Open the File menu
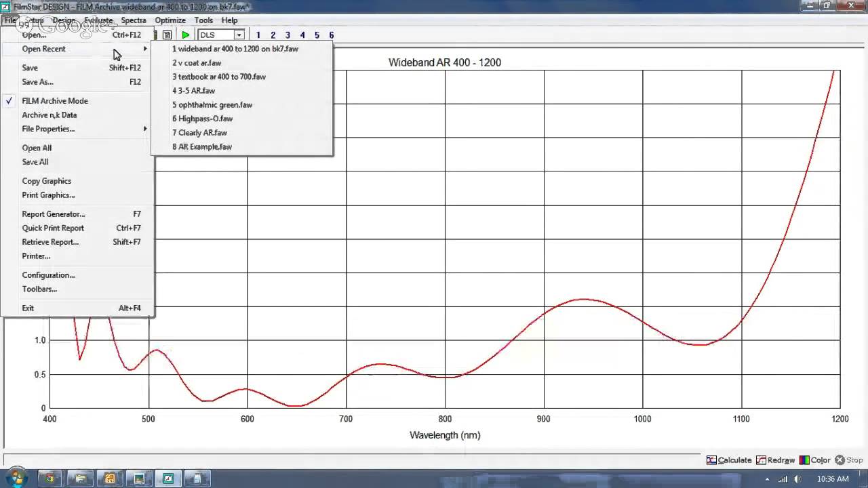The width and height of the screenshot is (868, 488). point(9,20)
